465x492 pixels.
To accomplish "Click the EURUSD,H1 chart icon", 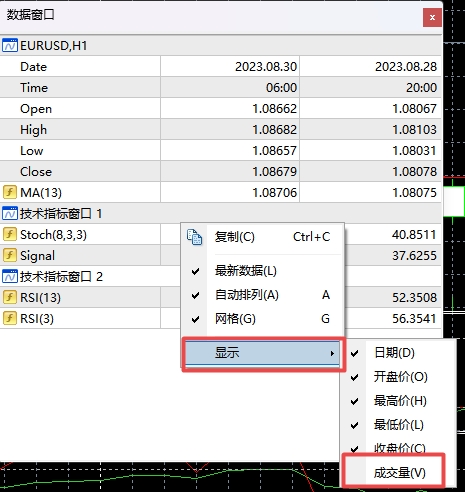I will pyautogui.click(x=10, y=45).
